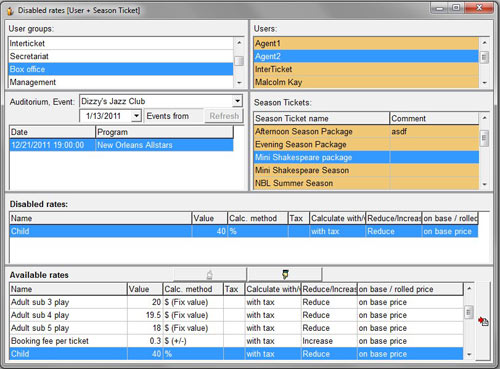Select Adult sub 3 play rate
Screen dimensions: 500x369
[x=236, y=302]
